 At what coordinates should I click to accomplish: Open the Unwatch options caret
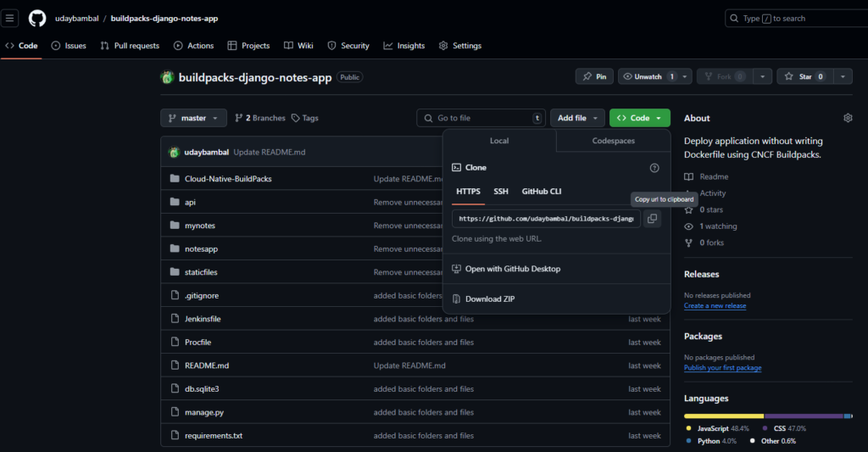pos(685,76)
